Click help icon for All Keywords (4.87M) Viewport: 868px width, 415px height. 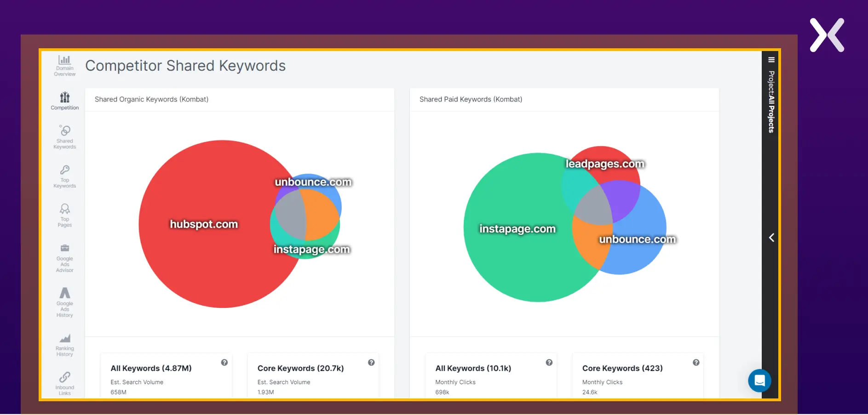click(x=224, y=363)
